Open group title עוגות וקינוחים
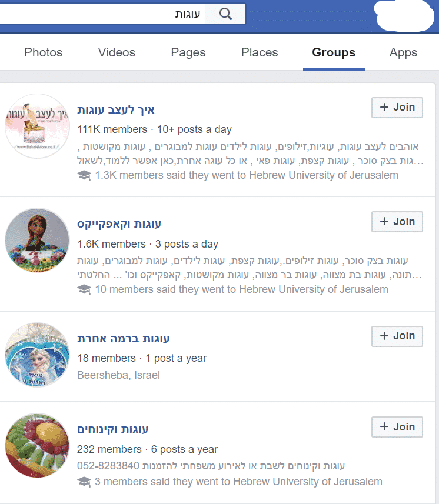 pyautogui.click(x=112, y=429)
